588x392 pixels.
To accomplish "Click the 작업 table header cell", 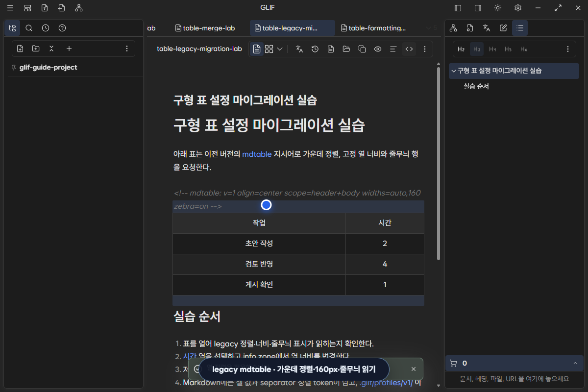I will coord(259,223).
